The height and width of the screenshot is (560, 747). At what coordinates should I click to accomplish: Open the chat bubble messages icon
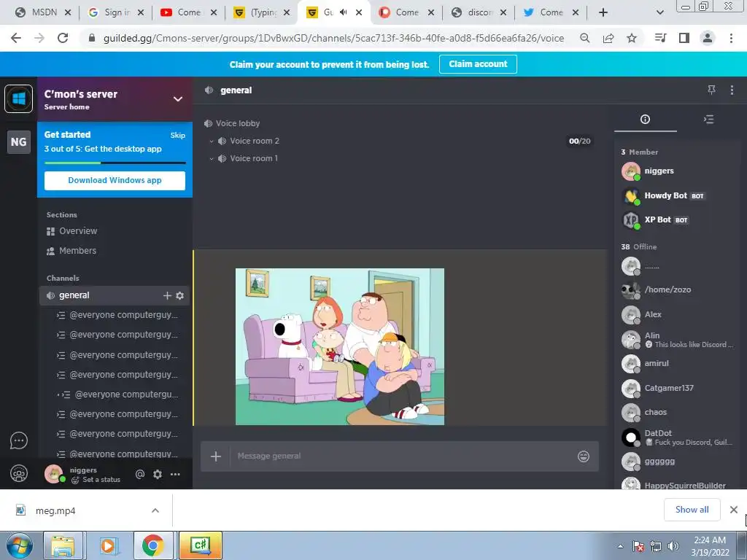pos(18,440)
